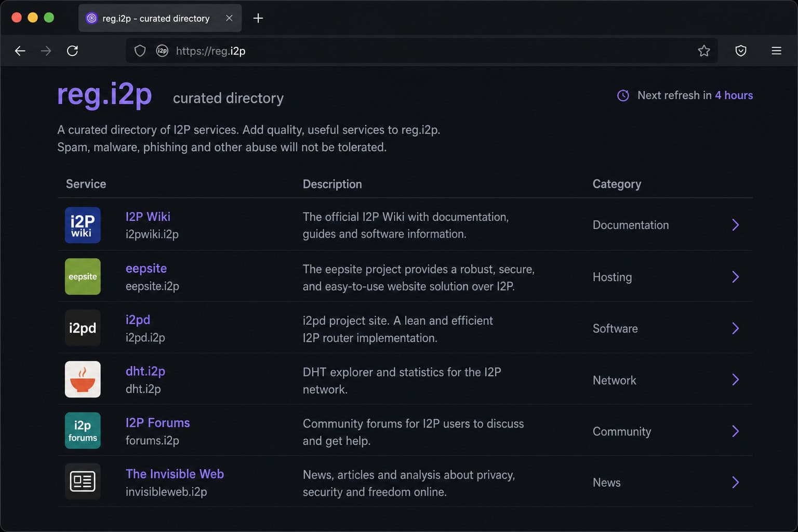Click the i2pwiki.i2p address text
The image size is (798, 532).
(152, 234)
